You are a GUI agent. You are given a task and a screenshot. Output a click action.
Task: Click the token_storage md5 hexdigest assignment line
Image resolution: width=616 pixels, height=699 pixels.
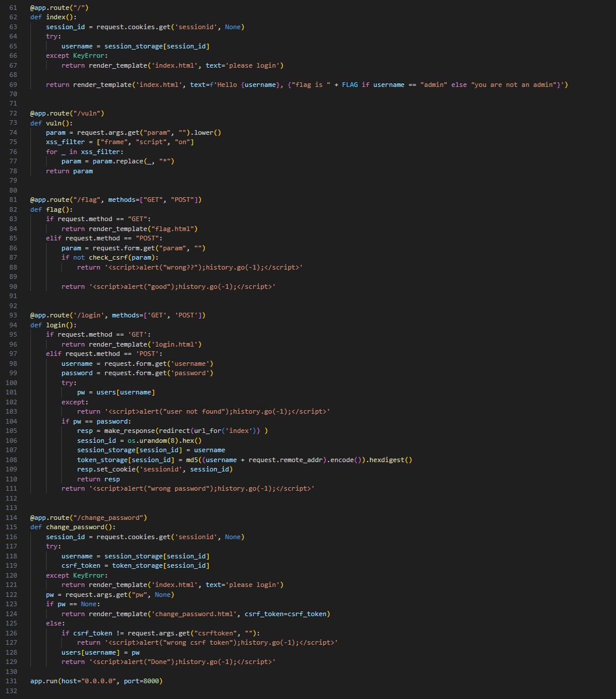(244, 460)
